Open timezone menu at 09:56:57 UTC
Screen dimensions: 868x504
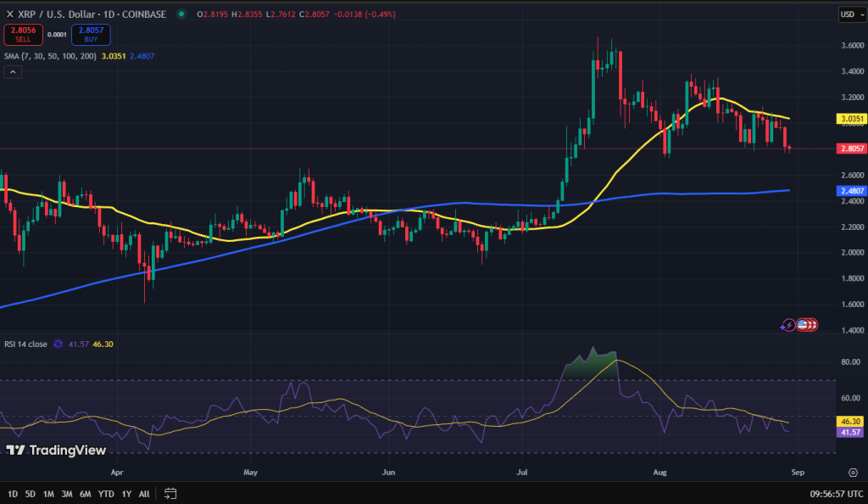[836, 494]
